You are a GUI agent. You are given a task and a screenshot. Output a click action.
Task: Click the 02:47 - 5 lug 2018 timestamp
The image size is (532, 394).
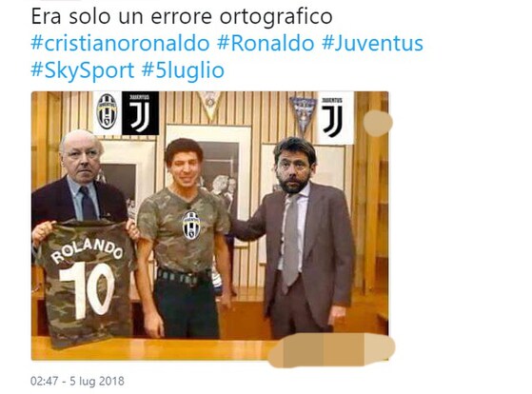(x=77, y=381)
